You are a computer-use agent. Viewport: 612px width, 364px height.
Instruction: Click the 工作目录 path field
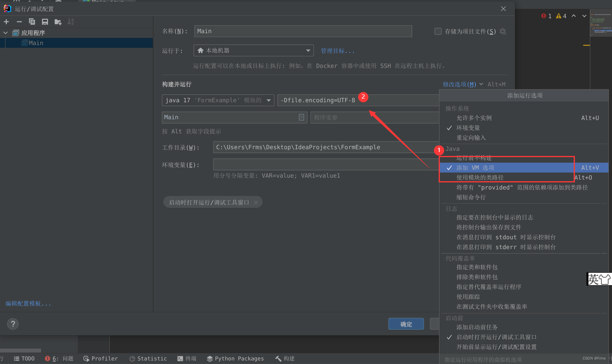(326, 147)
